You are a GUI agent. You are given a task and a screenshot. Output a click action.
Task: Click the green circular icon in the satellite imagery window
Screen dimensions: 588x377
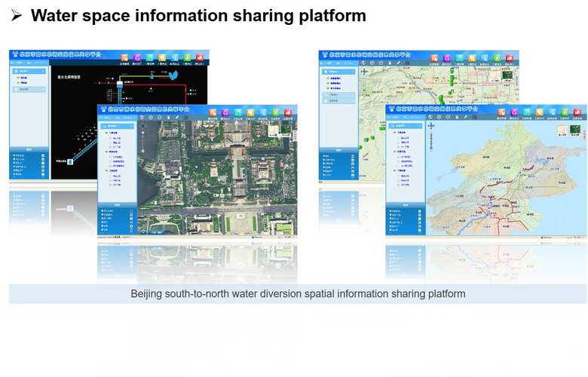[x=275, y=112]
